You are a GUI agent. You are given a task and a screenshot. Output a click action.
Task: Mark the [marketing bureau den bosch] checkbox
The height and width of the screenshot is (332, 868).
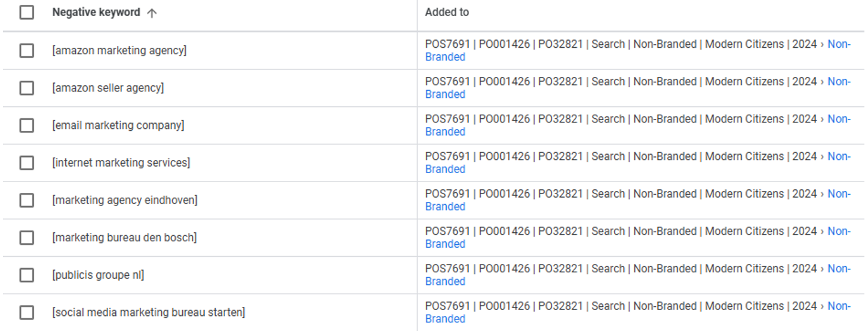coord(27,238)
